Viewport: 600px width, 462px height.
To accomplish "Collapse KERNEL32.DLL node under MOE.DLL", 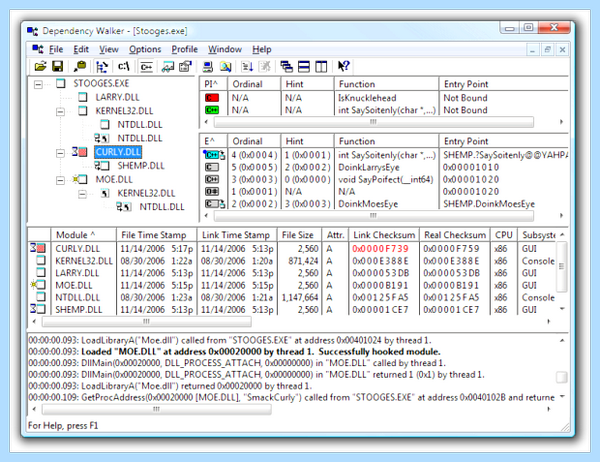I will click(x=82, y=194).
